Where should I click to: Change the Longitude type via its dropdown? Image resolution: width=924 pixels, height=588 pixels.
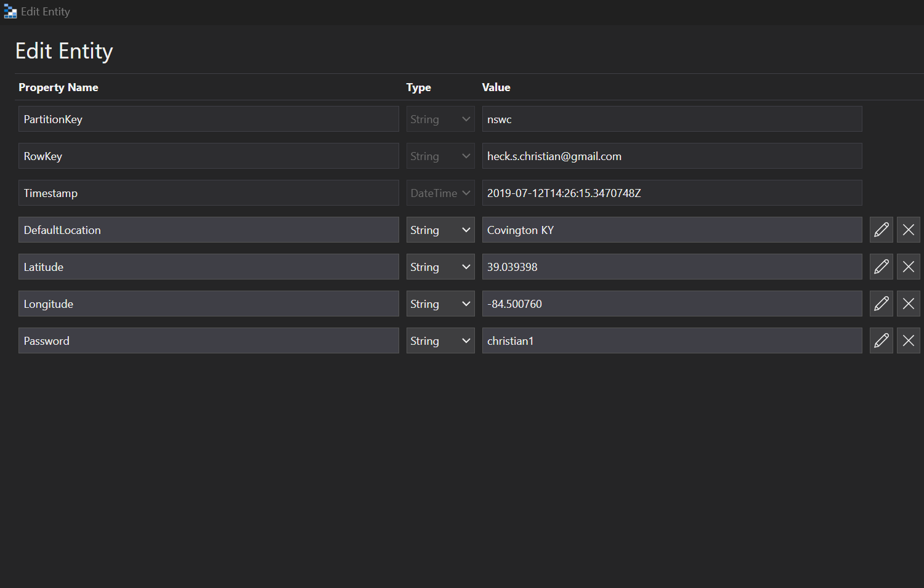coord(440,304)
